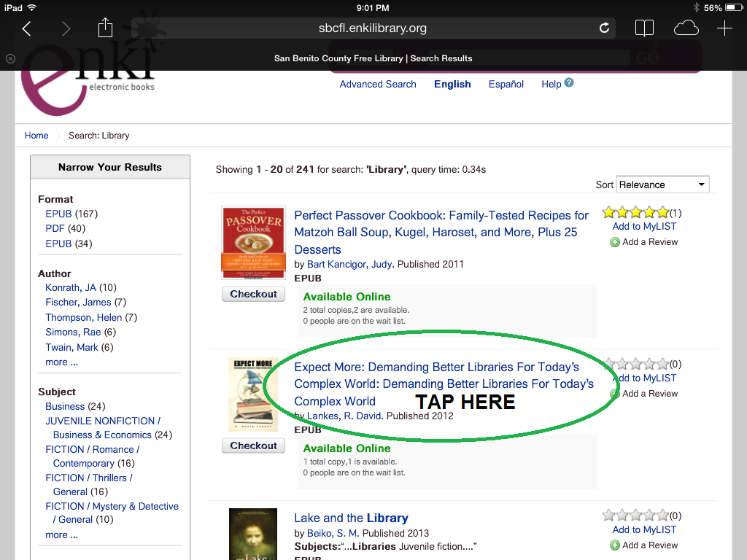Click the Lake and the Library cover
The image size is (747, 560).
[x=253, y=534]
